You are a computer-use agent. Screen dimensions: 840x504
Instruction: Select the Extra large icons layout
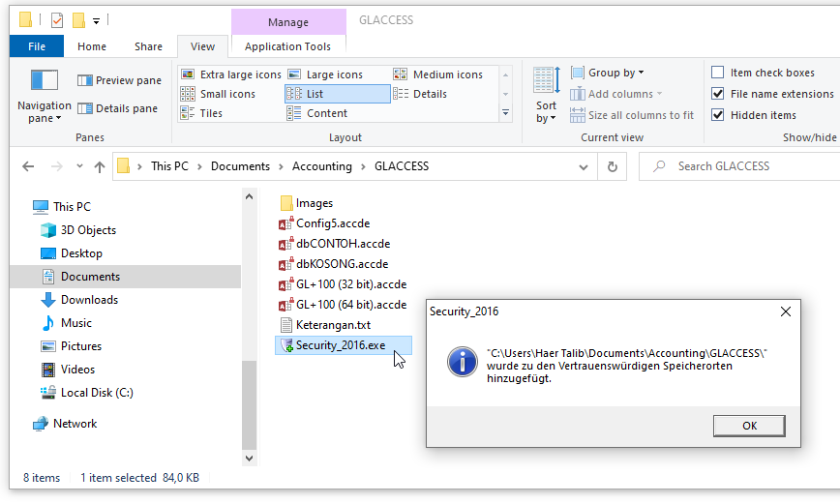coord(231,74)
